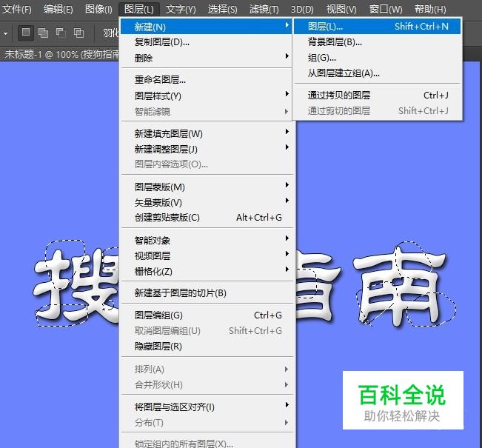Choose 重命名图层... menu item
482x448 pixels.
206,80
